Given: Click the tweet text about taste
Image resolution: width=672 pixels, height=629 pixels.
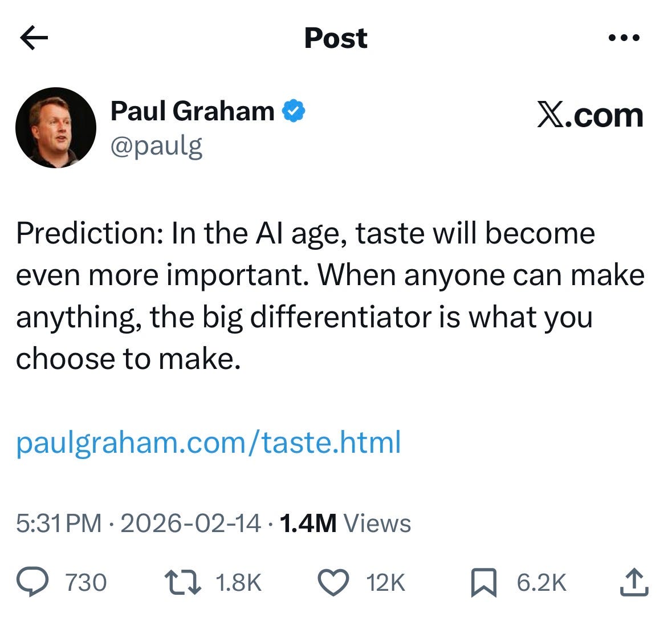Looking at the screenshot, I should point(330,296).
